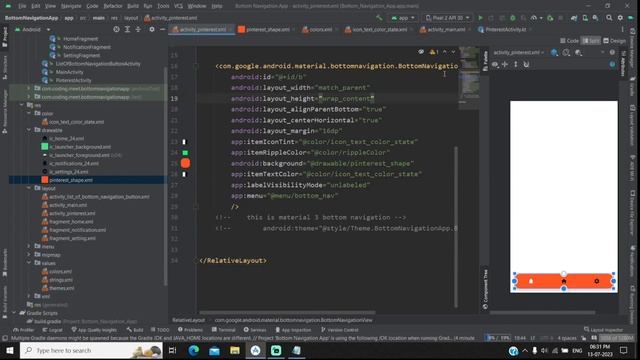Click the green ripple color gutter swatch line 24
Screen dimensions: 640x360
pyautogui.click(x=185, y=153)
